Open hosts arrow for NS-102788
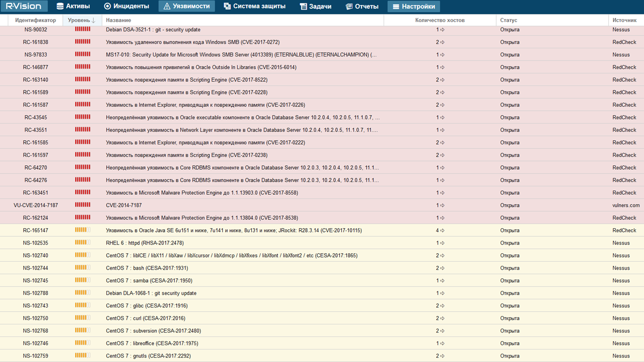This screenshot has width=644, height=362. [442, 294]
